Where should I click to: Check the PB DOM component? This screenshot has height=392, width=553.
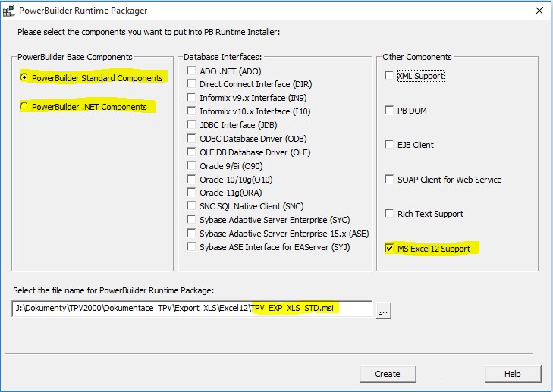coord(390,111)
